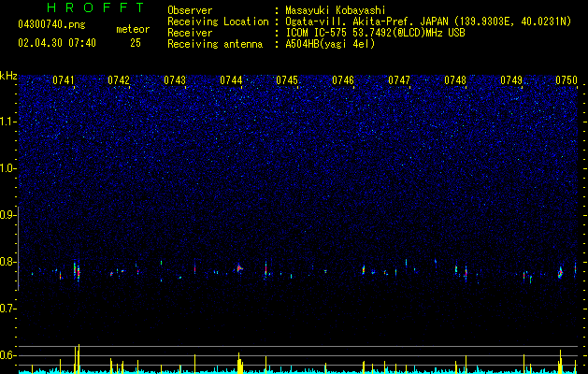Select the filename 04300740.png
The image size is (588, 374).
[51, 25]
